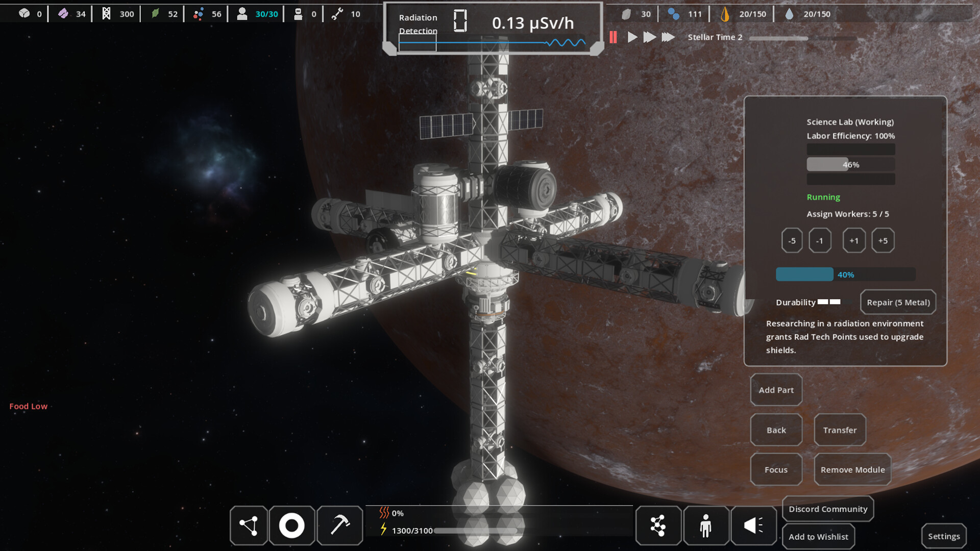980x551 pixels.
Task: Pause the game with the red pause button
Action: coord(613,37)
